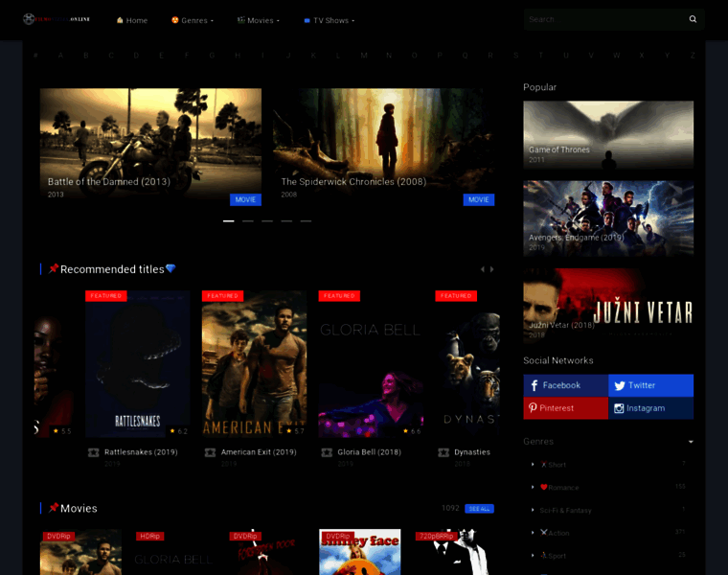Select the first carousel slide indicator

coord(228,221)
